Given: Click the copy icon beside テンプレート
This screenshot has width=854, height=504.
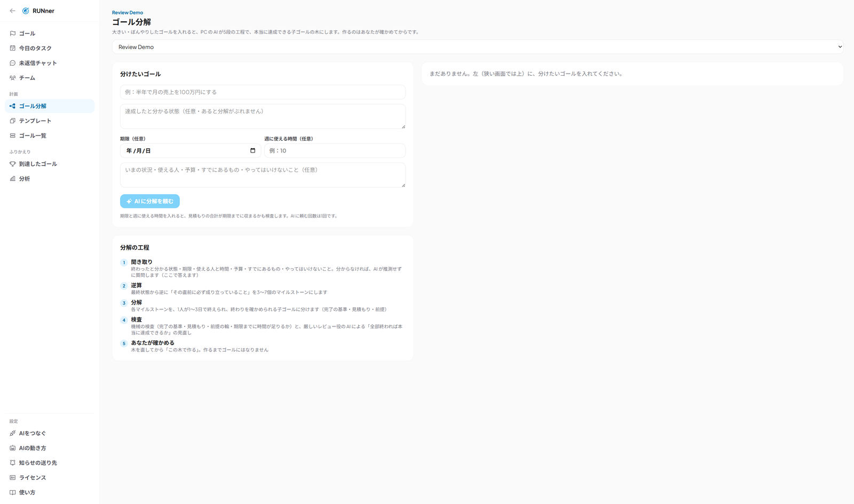Looking at the screenshot, I should [13, 121].
